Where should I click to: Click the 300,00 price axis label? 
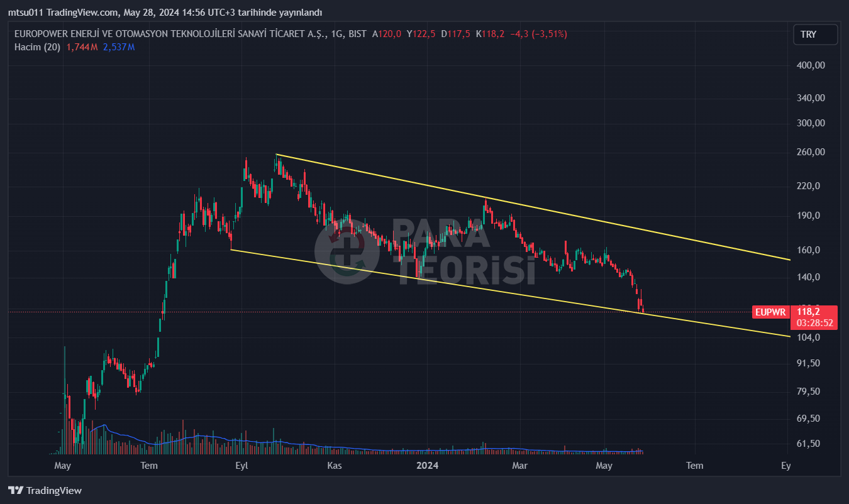[x=811, y=123]
